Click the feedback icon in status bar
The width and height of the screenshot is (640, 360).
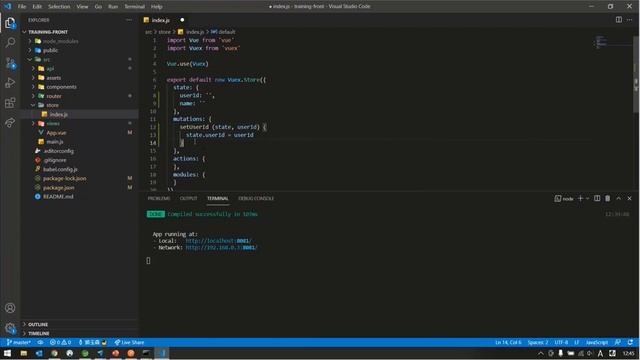tap(618, 342)
